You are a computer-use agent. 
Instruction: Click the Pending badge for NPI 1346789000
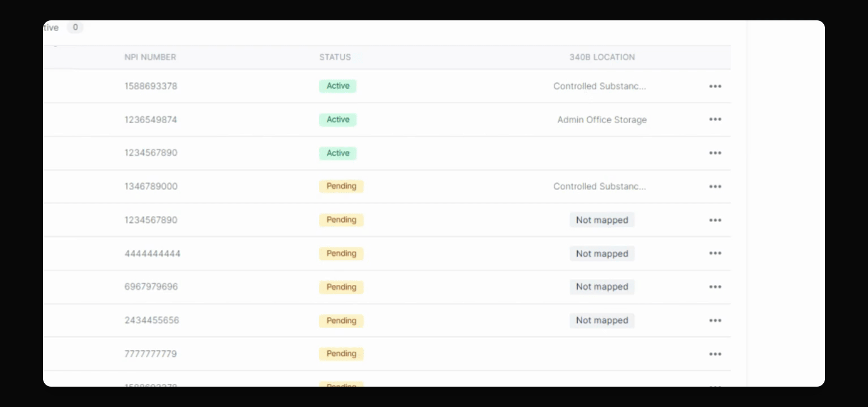pyautogui.click(x=341, y=186)
